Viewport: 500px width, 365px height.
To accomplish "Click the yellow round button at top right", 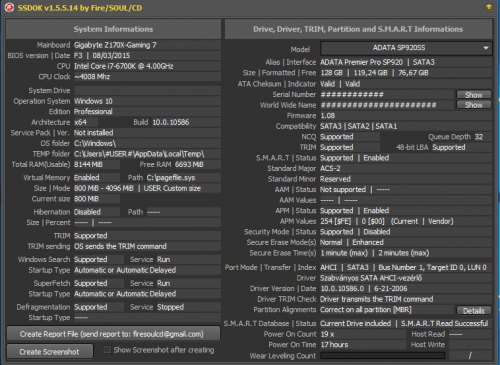I will coord(489,7).
